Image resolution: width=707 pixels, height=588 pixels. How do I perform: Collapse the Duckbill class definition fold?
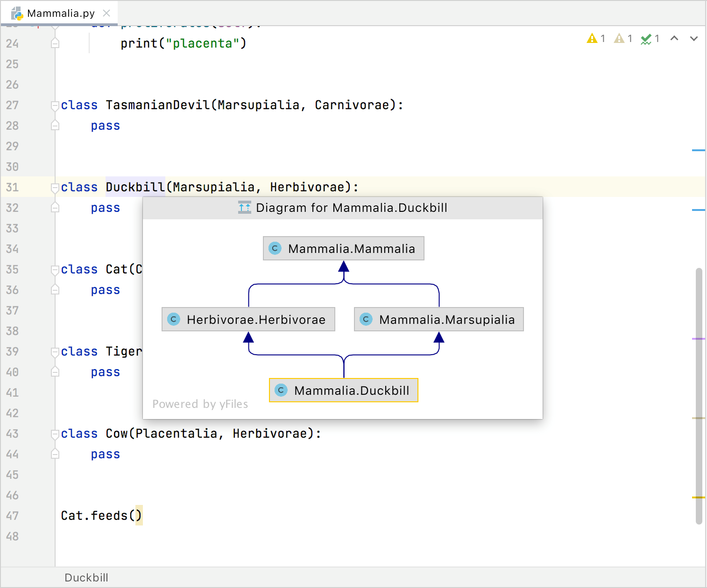(55, 188)
